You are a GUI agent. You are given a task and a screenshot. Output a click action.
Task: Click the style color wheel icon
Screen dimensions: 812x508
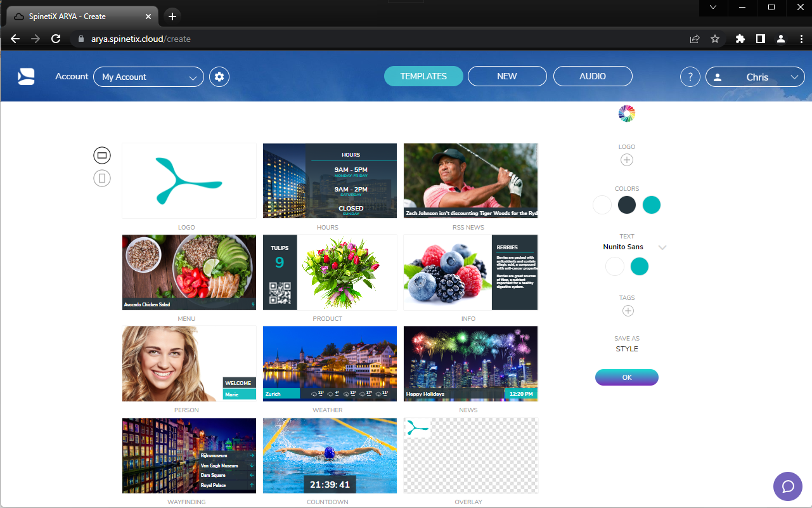pyautogui.click(x=626, y=113)
